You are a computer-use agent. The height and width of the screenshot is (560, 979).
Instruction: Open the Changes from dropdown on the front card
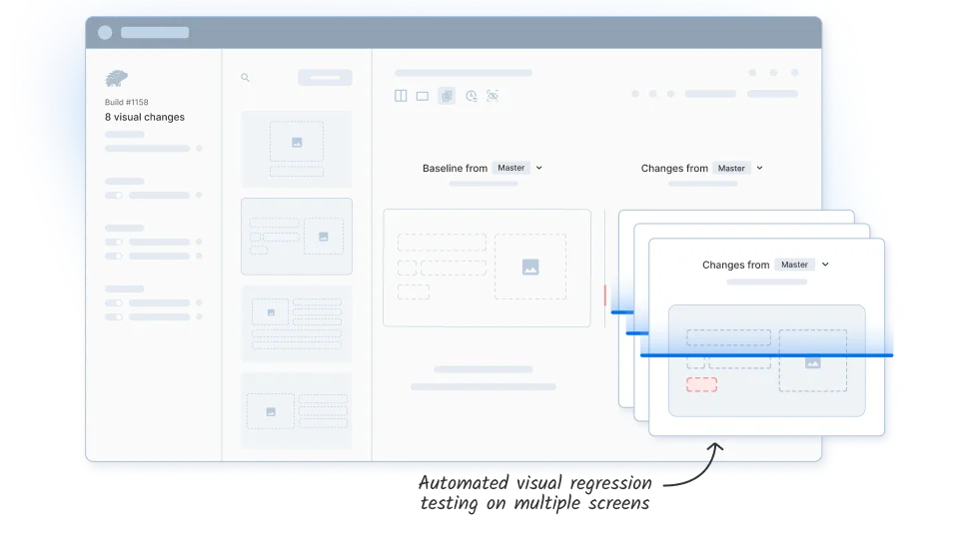[825, 265]
